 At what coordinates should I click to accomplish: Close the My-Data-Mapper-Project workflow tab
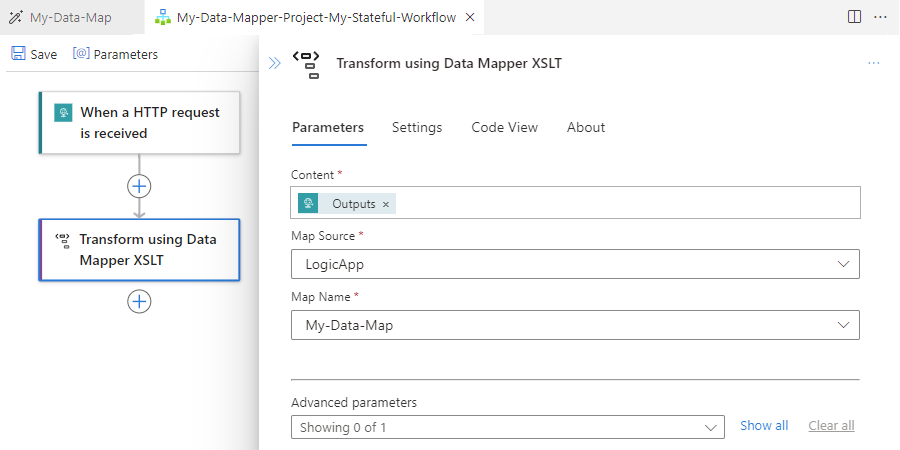[x=470, y=18]
